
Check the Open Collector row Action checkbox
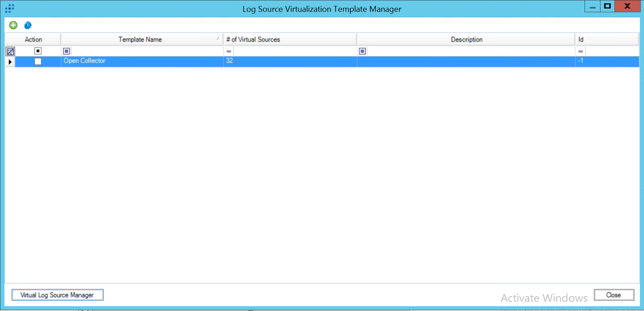tap(38, 61)
